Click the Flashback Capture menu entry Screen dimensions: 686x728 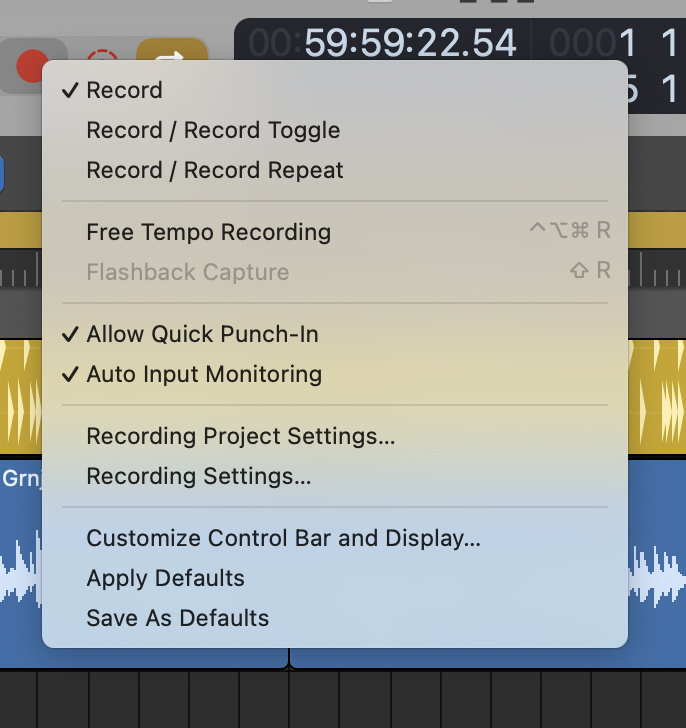[187, 272]
